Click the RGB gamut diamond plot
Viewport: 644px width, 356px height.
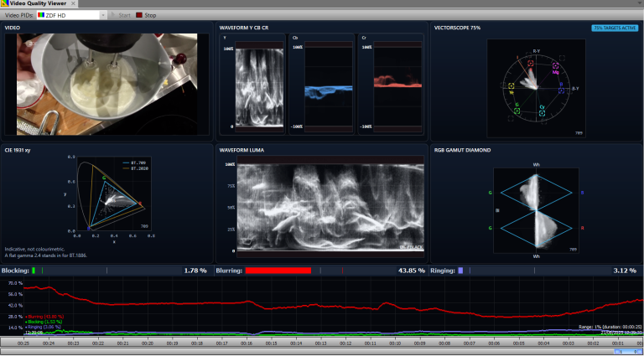[x=536, y=210]
